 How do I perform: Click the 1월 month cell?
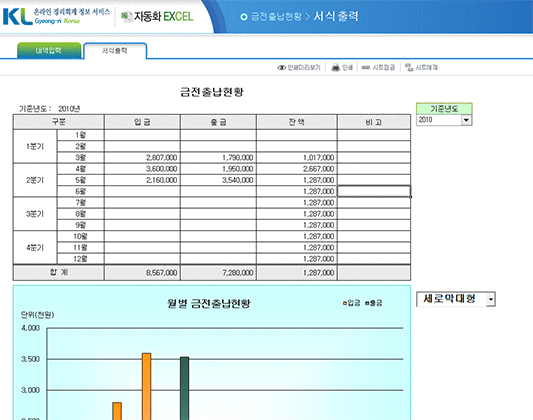pos(81,135)
